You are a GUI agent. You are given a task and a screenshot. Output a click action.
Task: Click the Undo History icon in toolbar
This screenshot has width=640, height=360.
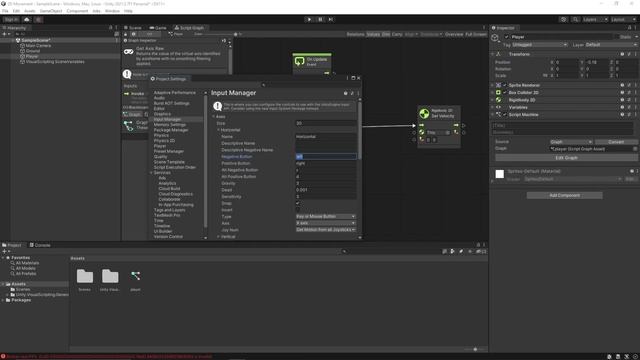tap(564, 20)
